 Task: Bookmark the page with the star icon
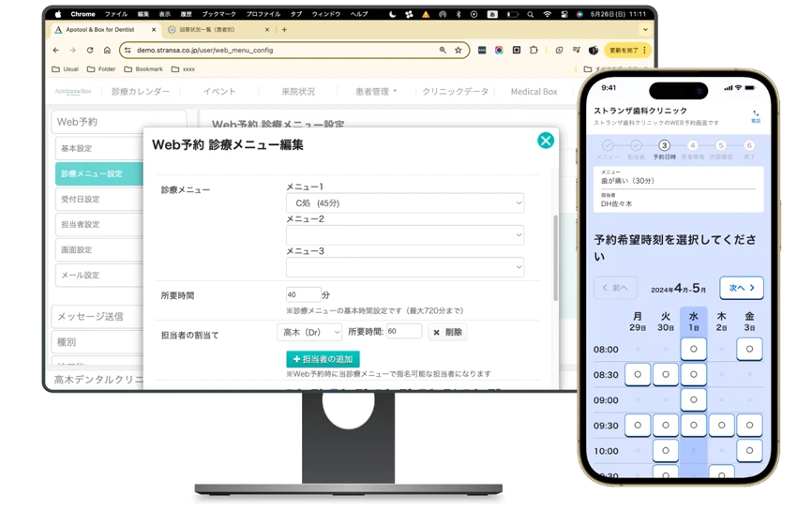click(459, 51)
